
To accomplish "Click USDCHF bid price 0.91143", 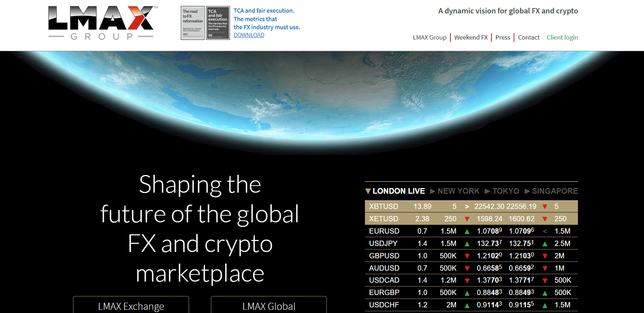I will pos(490,305).
